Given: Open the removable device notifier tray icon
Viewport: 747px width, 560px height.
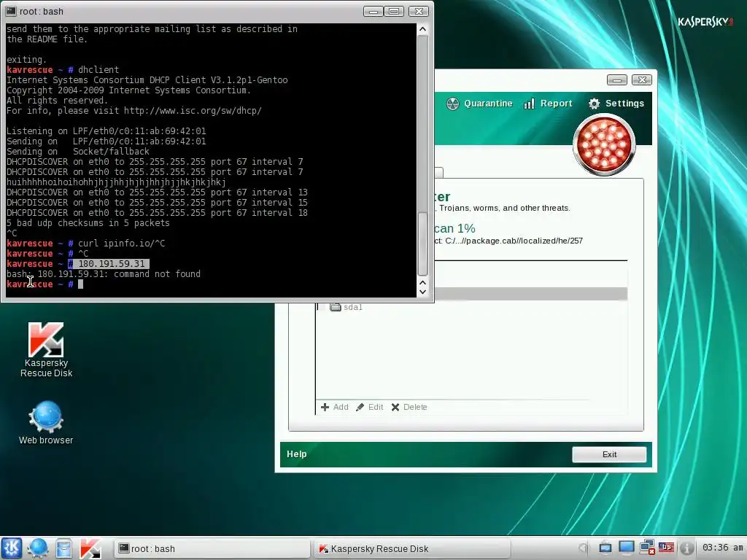Looking at the screenshot, I should [605, 548].
